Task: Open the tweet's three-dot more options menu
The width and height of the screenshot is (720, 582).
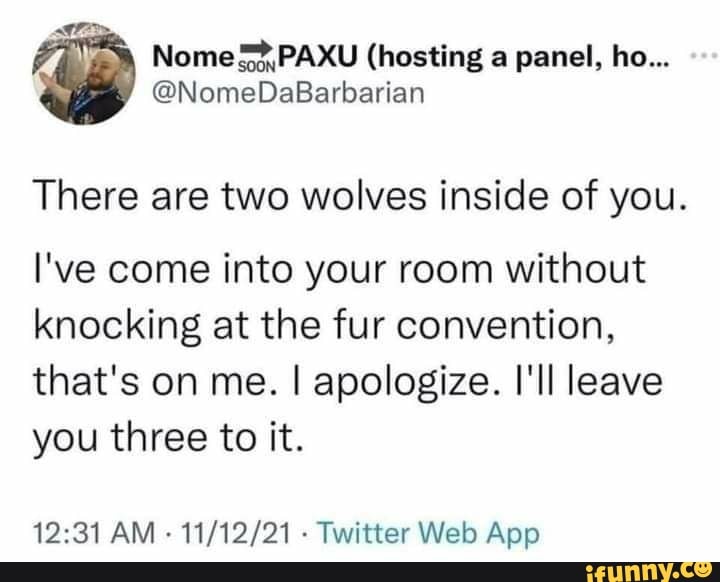Action: coord(705,56)
